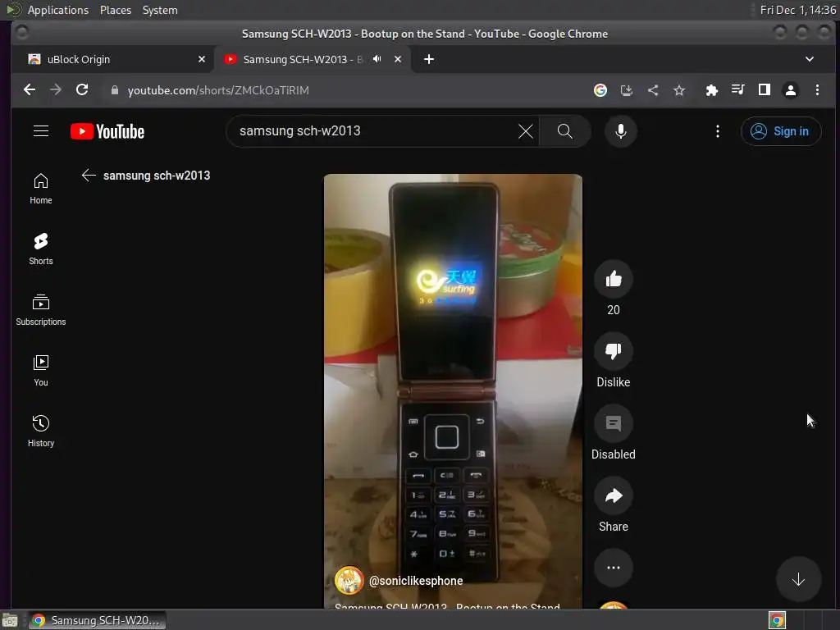The width and height of the screenshot is (840, 630).
Task: Open the Chrome profile menu
Action: point(790,90)
